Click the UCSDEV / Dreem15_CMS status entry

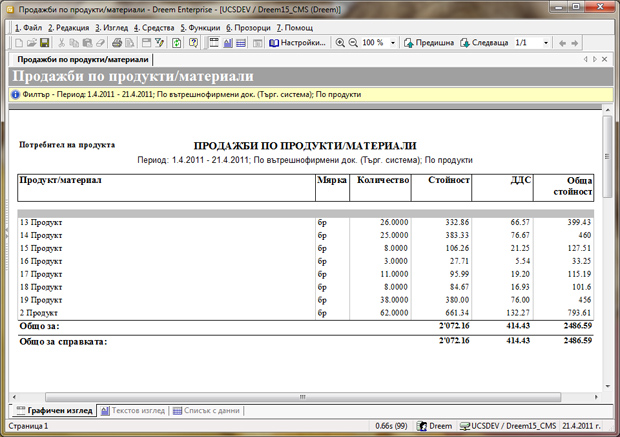(508, 426)
